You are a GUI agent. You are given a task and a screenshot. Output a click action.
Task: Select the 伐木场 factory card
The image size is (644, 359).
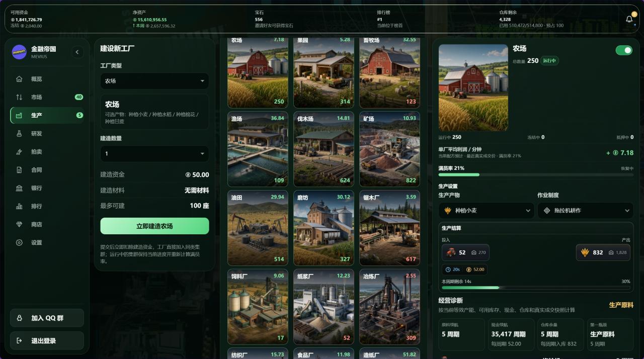pyautogui.click(x=324, y=149)
